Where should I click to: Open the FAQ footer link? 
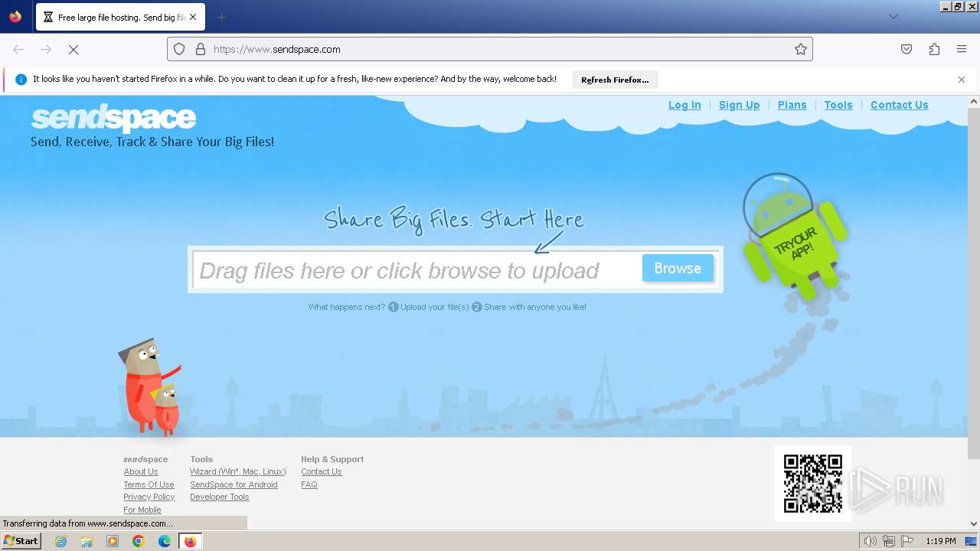coord(309,484)
